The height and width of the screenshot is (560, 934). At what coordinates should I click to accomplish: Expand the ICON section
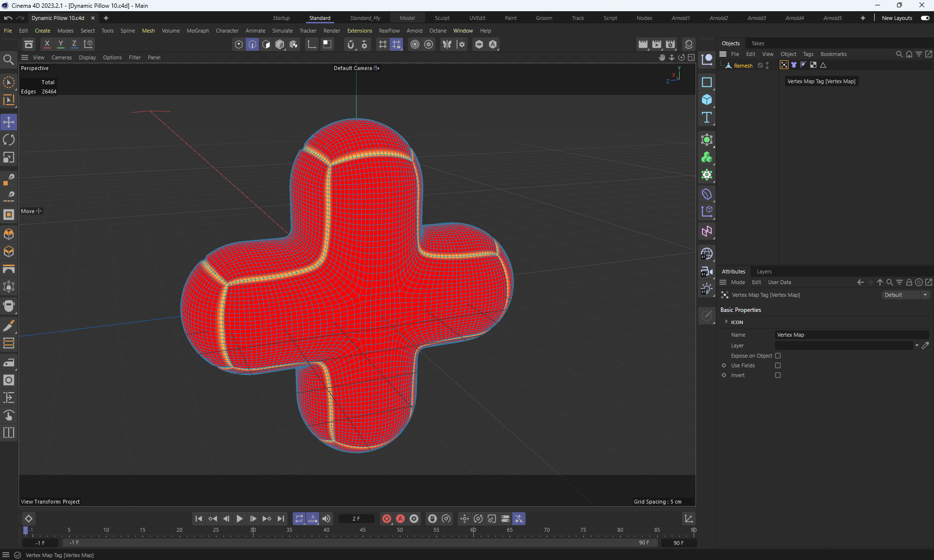pos(726,322)
